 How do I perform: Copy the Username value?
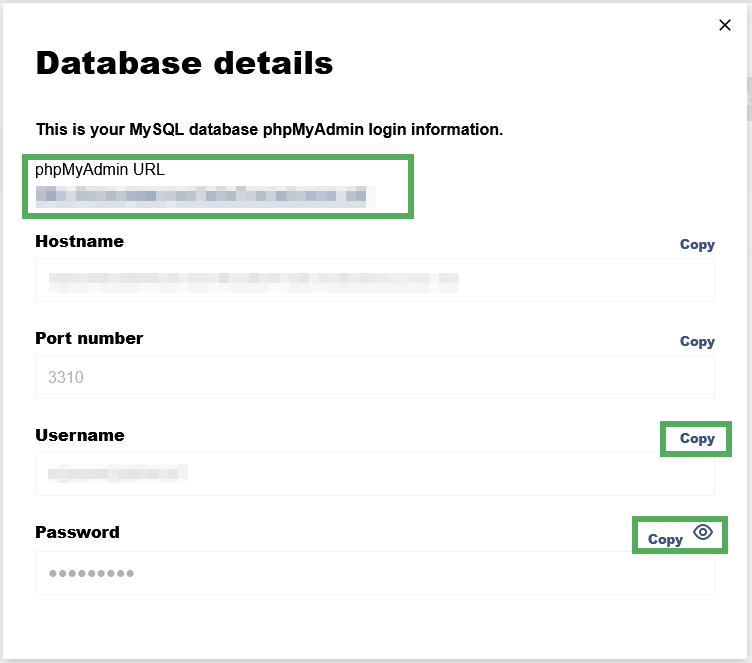pos(697,438)
